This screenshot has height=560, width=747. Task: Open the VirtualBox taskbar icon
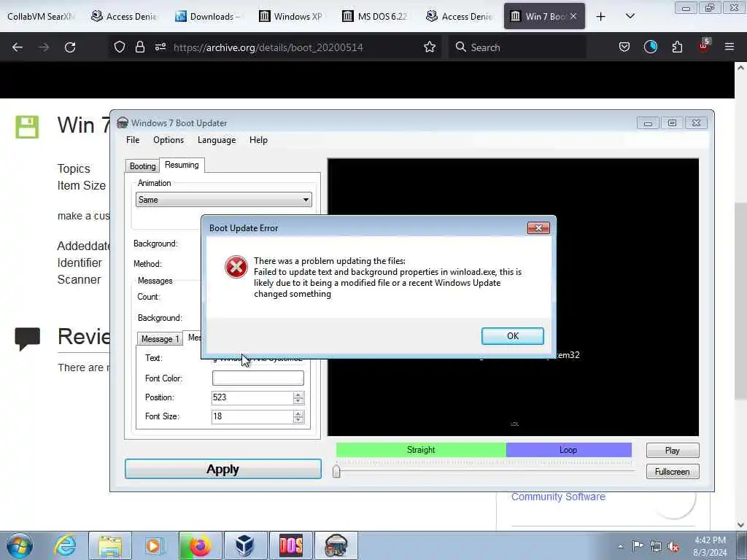(245, 545)
